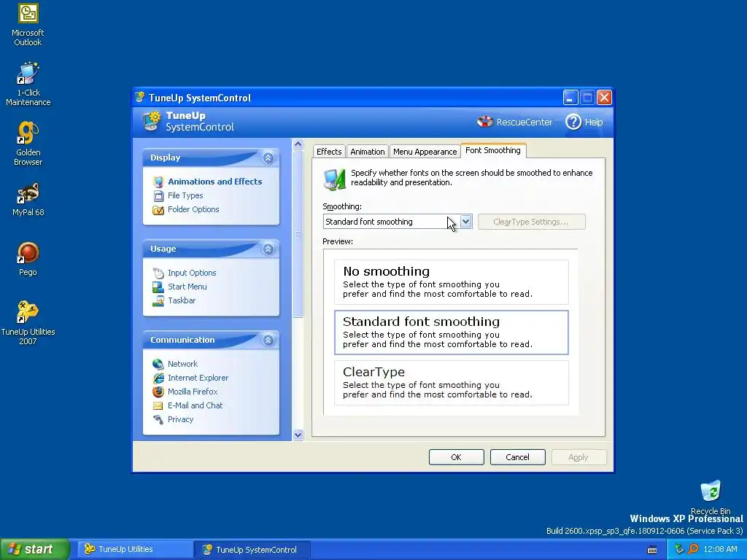Viewport: 747px width, 560px height.
Task: Click the Mozilla Firefox icon
Action: [x=158, y=392]
